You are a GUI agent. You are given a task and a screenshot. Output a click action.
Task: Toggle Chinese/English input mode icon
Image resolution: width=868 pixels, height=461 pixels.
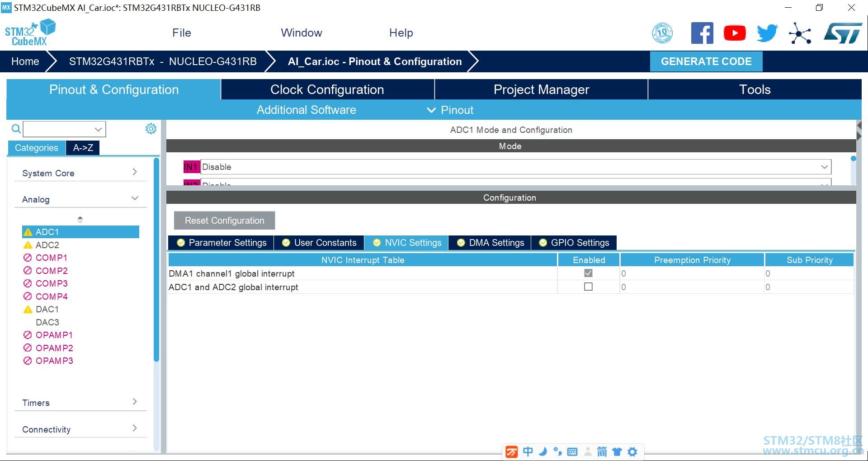(528, 452)
